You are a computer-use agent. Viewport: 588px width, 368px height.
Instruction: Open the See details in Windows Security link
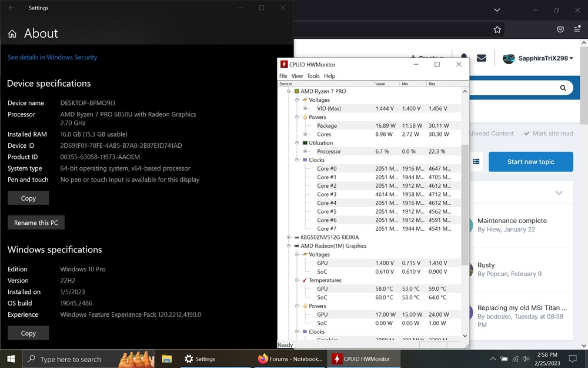coord(52,57)
